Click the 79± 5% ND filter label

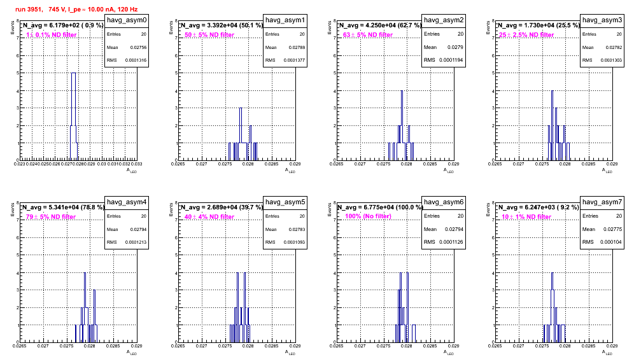51,217
